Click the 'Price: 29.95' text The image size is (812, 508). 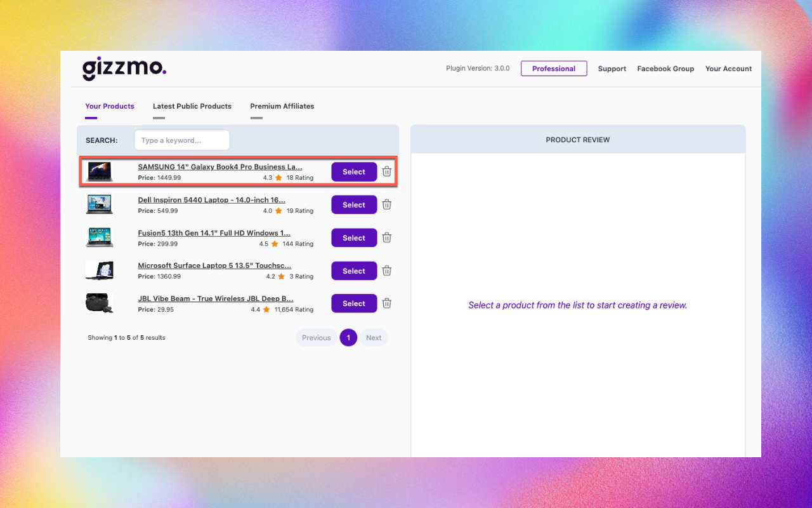click(156, 310)
